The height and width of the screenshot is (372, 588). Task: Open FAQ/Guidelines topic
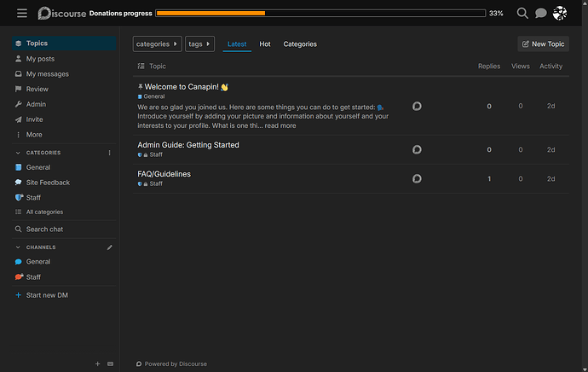click(164, 174)
